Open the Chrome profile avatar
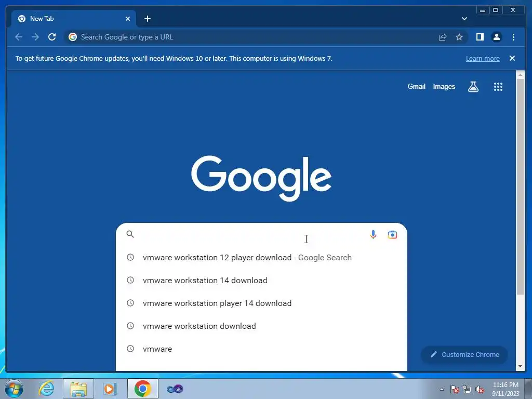 coord(496,37)
